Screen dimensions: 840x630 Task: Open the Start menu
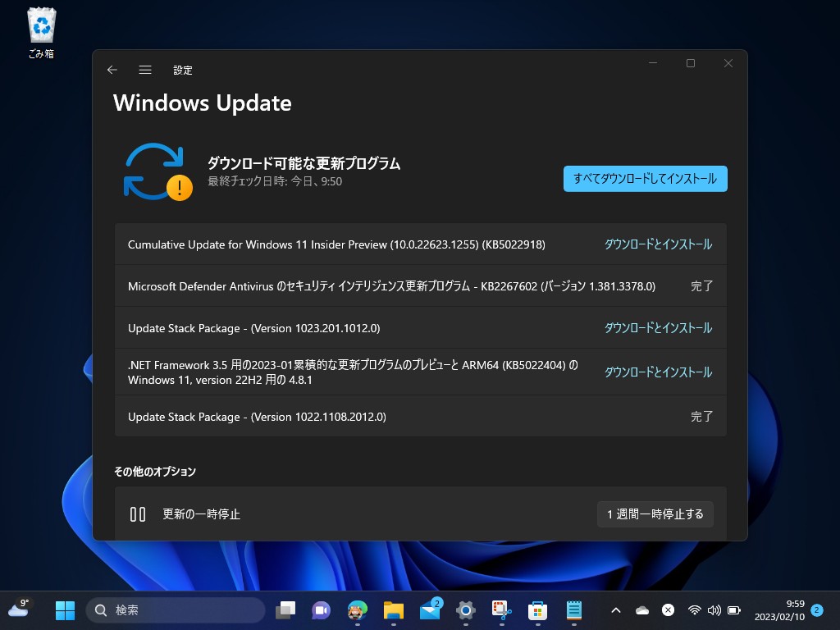[x=65, y=610]
